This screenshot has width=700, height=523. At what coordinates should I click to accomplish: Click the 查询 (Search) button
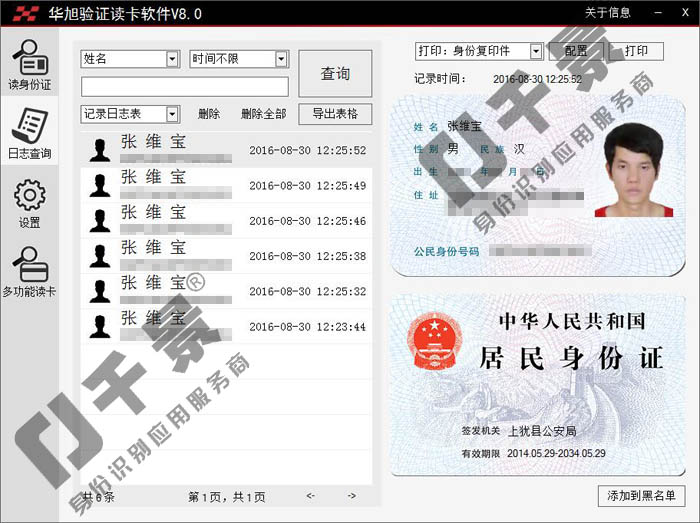pyautogui.click(x=335, y=74)
